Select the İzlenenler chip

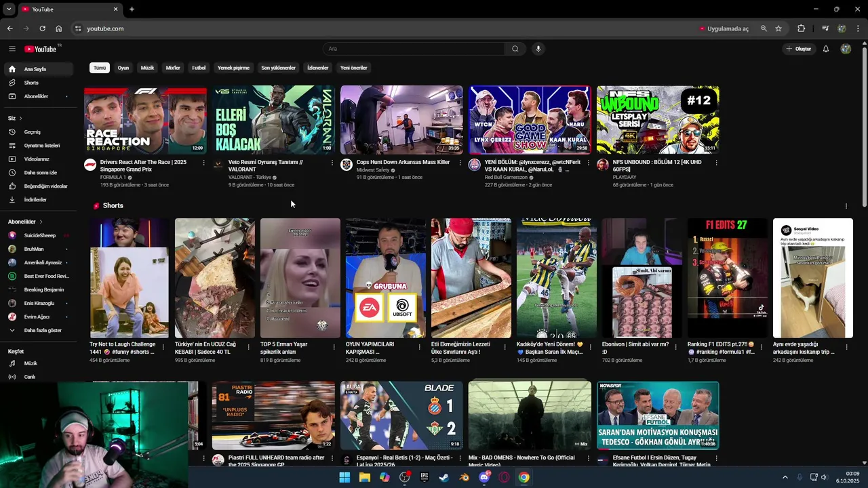[x=318, y=68]
